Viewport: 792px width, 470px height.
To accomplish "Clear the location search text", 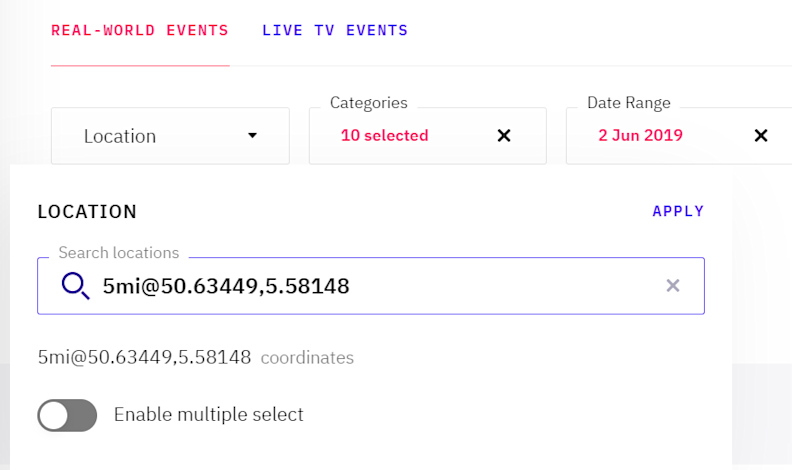I will click(673, 286).
